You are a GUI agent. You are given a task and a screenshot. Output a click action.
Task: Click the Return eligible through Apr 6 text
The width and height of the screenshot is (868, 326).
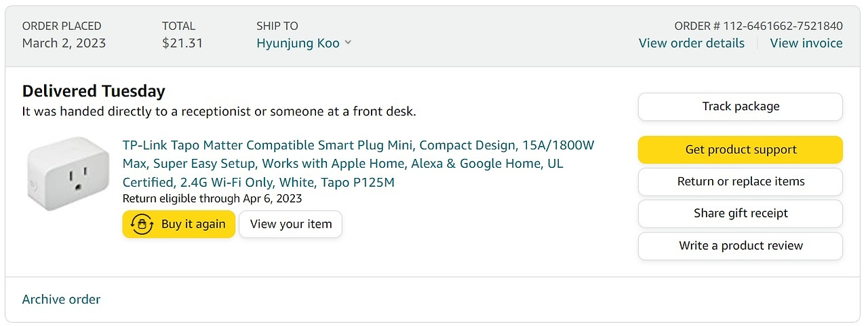click(212, 198)
